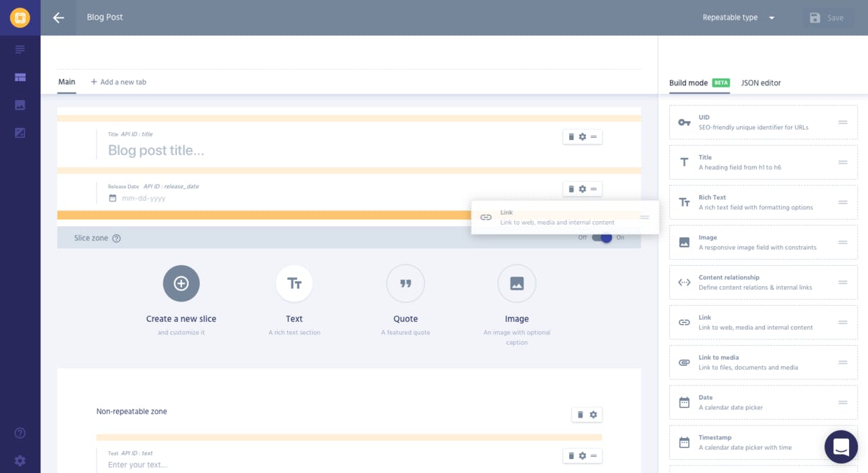Click the Create a new slice plus icon

(x=181, y=283)
